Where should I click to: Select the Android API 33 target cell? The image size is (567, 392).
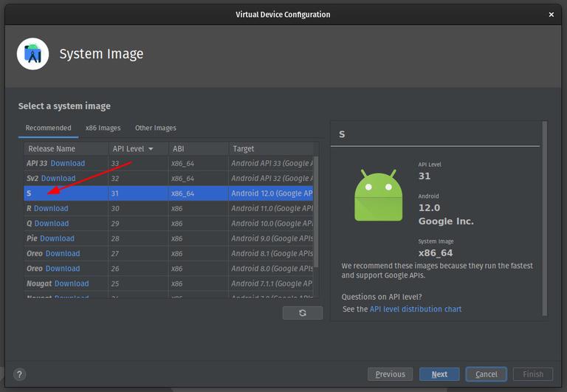pos(271,163)
